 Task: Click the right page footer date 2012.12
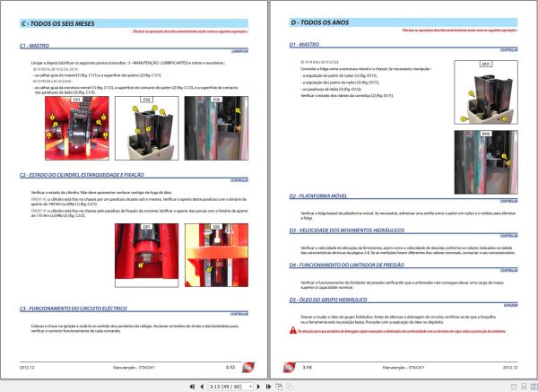(510, 367)
